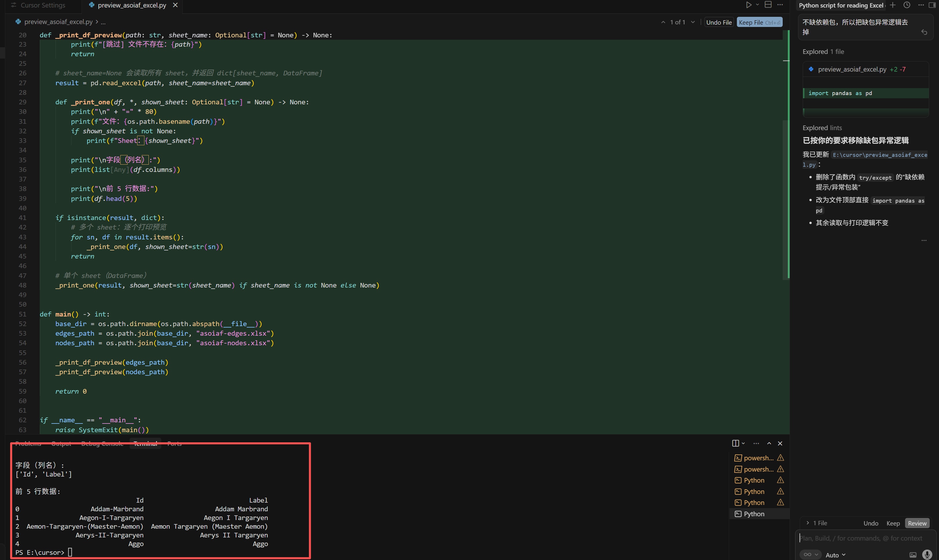The image size is (939, 560).
Task: Click Undo File button
Action: (719, 22)
